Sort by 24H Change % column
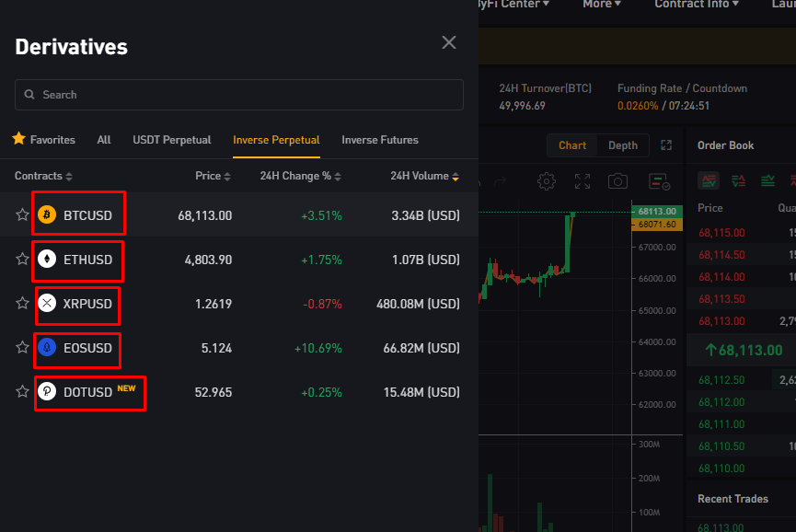The width and height of the screenshot is (796, 532). pyautogui.click(x=301, y=176)
